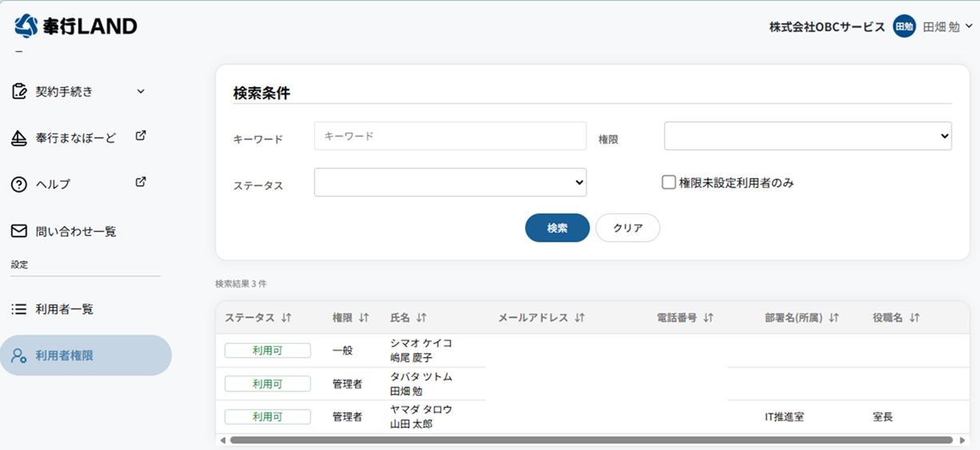Image resolution: width=980 pixels, height=450 pixels.
Task: Expand the 契約手続き menu chevron
Action: [x=141, y=91]
